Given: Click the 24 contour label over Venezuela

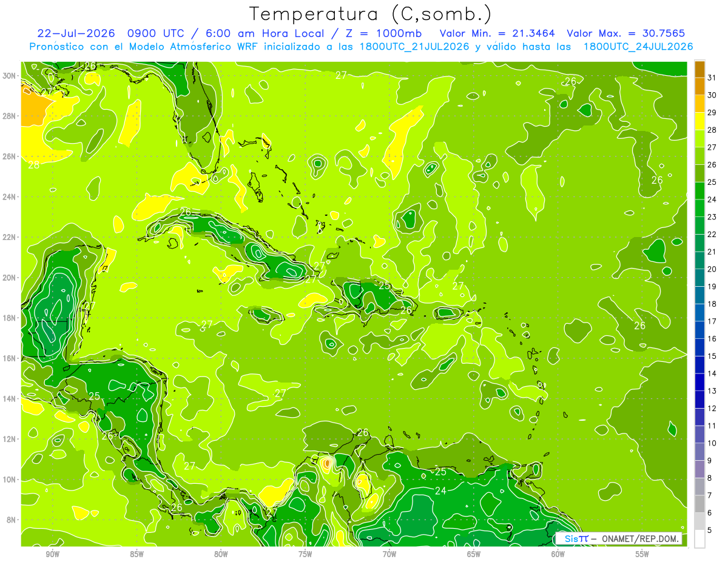Looking at the screenshot, I should pos(441,491).
